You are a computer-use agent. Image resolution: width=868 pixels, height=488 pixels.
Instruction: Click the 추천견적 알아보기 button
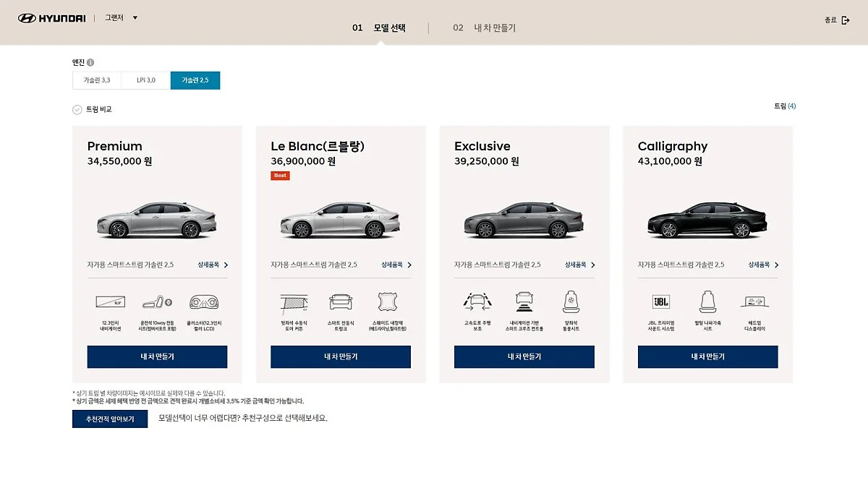pyautogui.click(x=110, y=419)
